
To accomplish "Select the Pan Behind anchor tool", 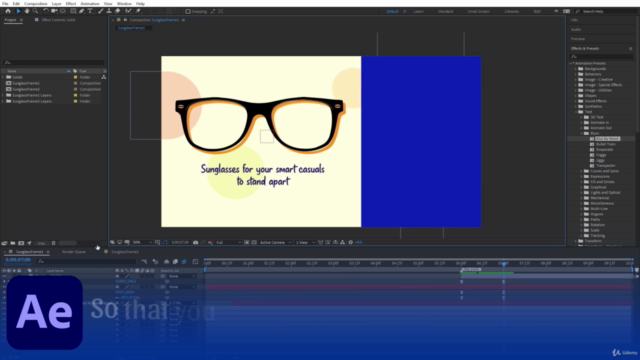I will pyautogui.click(x=63, y=11).
